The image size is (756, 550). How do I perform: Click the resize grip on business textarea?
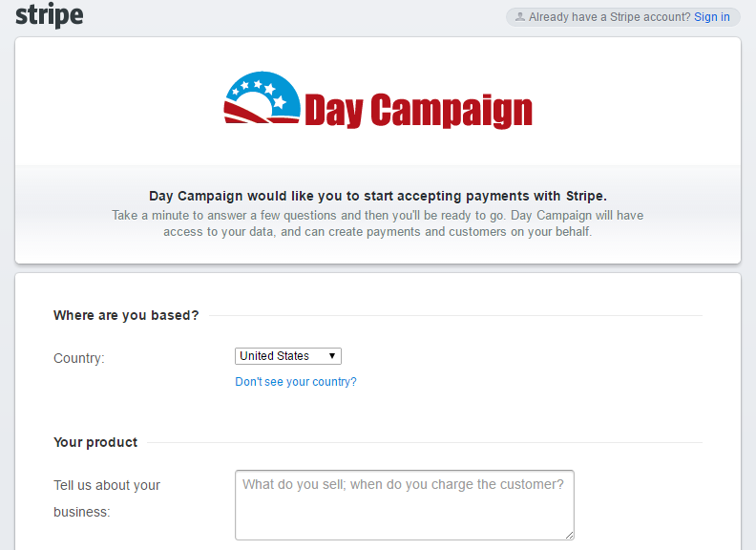coord(570,535)
